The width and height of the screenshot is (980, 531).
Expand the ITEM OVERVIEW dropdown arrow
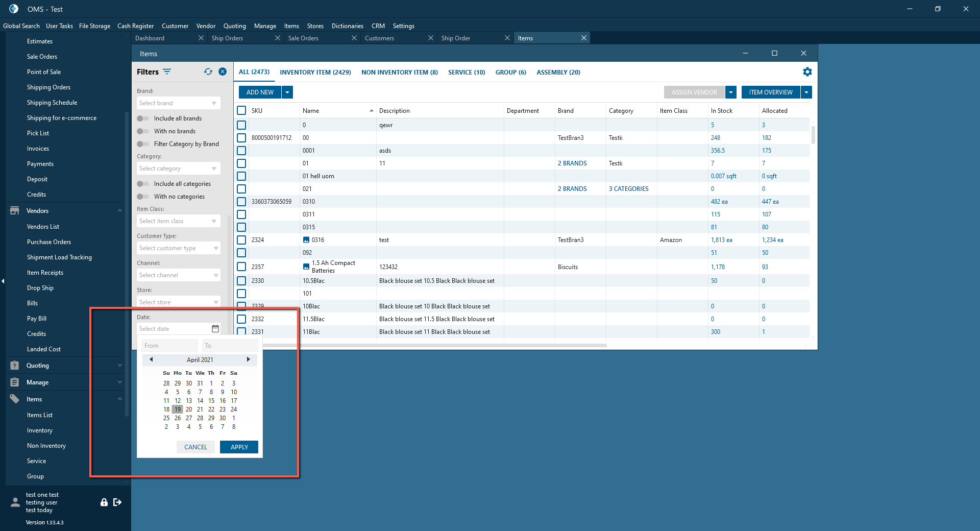806,92
